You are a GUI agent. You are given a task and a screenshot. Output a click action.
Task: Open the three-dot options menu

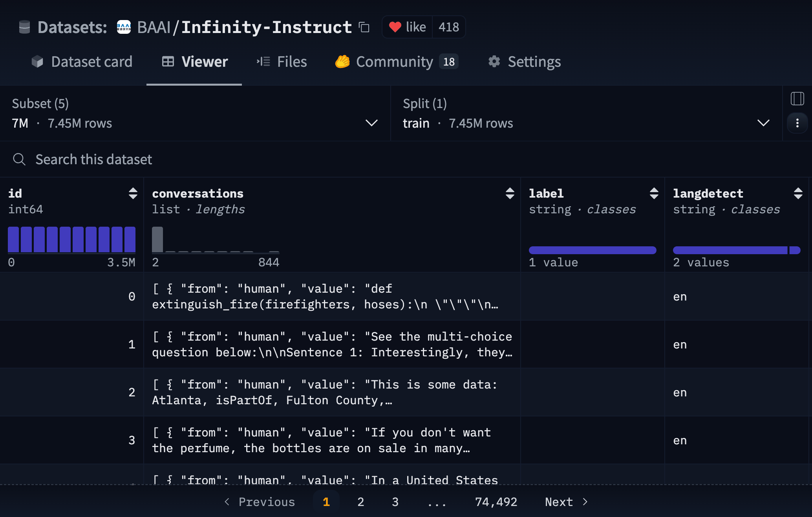click(x=797, y=123)
